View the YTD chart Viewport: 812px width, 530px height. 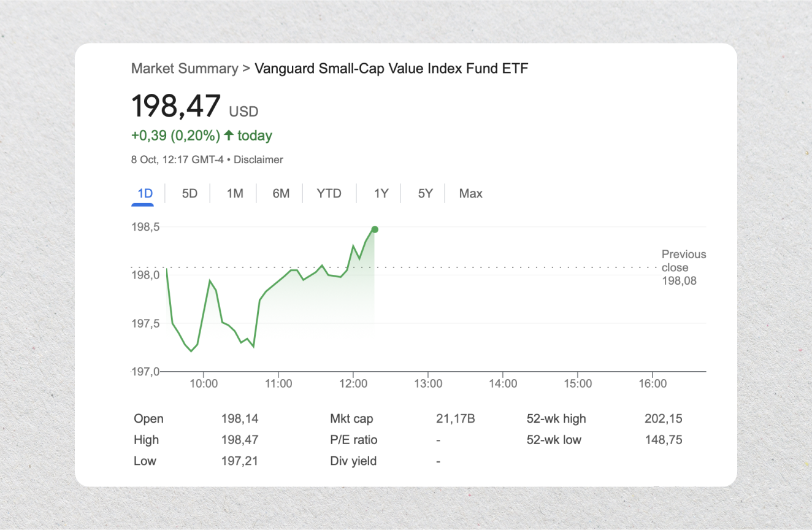pos(329,193)
